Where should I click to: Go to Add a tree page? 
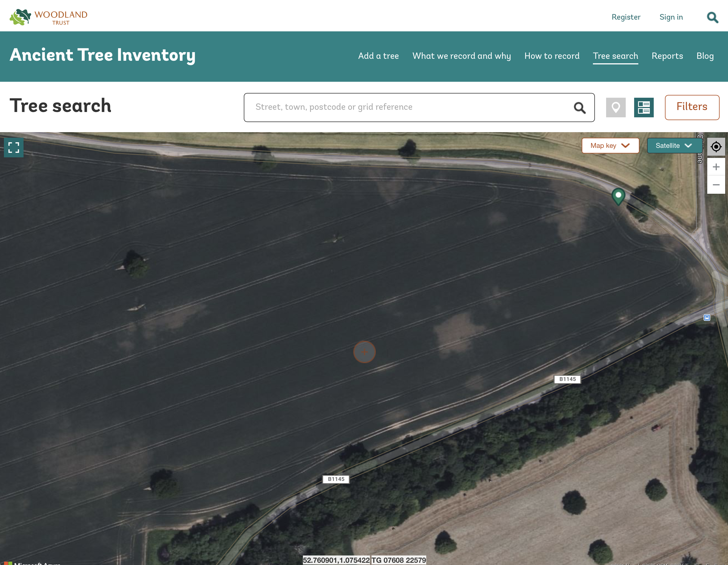pyautogui.click(x=378, y=56)
